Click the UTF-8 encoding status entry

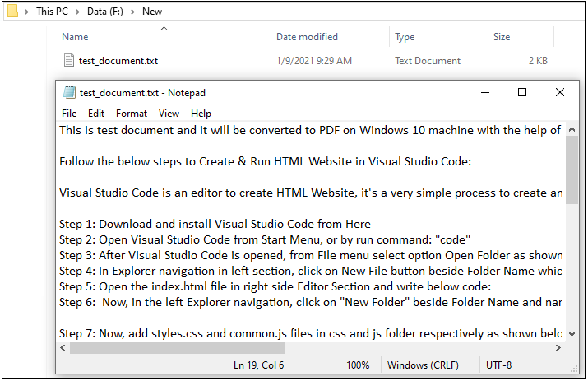[x=498, y=365]
